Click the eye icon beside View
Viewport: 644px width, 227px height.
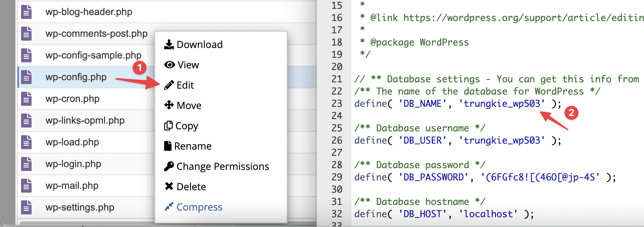(x=169, y=65)
